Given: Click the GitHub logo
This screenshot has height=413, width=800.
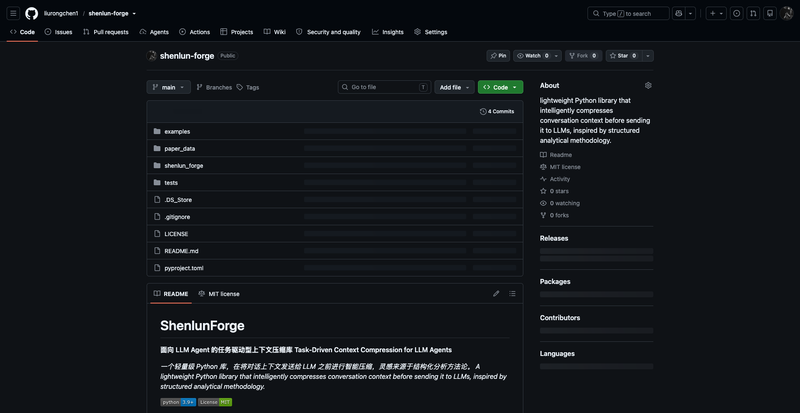Looking at the screenshot, I should click(x=32, y=13).
